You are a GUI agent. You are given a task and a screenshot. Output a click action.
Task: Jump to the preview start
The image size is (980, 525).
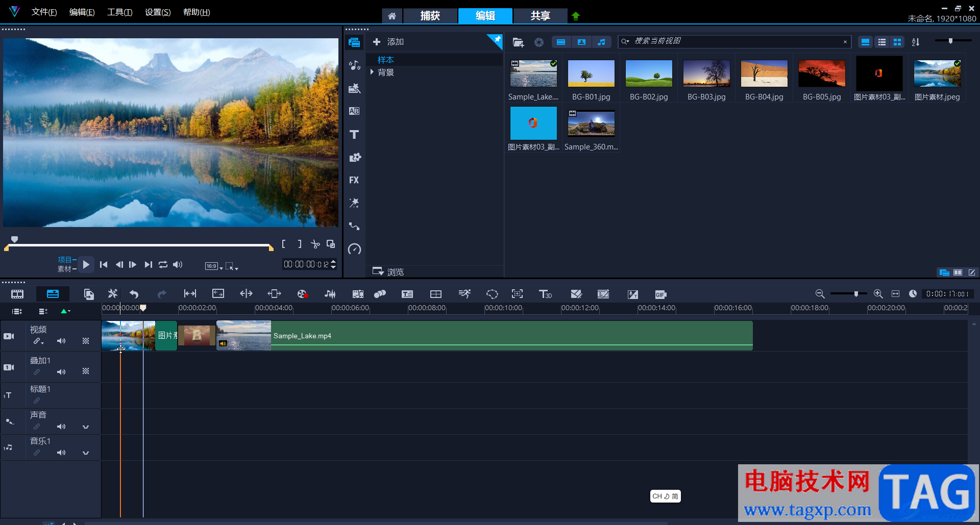[104, 264]
